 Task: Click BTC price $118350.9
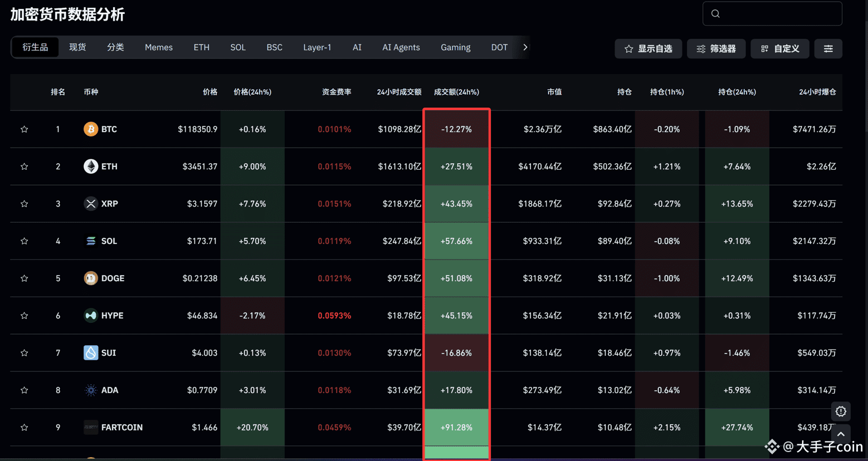198,129
